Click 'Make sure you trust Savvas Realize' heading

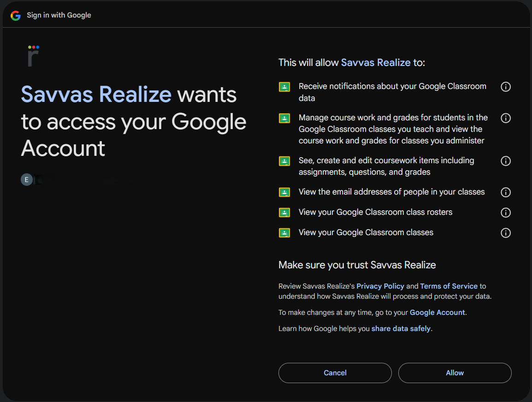[x=357, y=265]
